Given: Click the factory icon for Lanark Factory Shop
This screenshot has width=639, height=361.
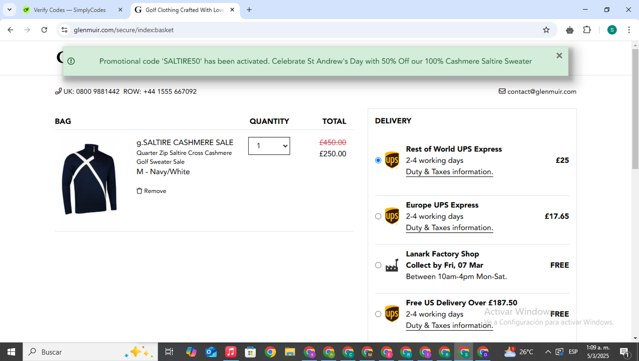Looking at the screenshot, I should pos(392,265).
